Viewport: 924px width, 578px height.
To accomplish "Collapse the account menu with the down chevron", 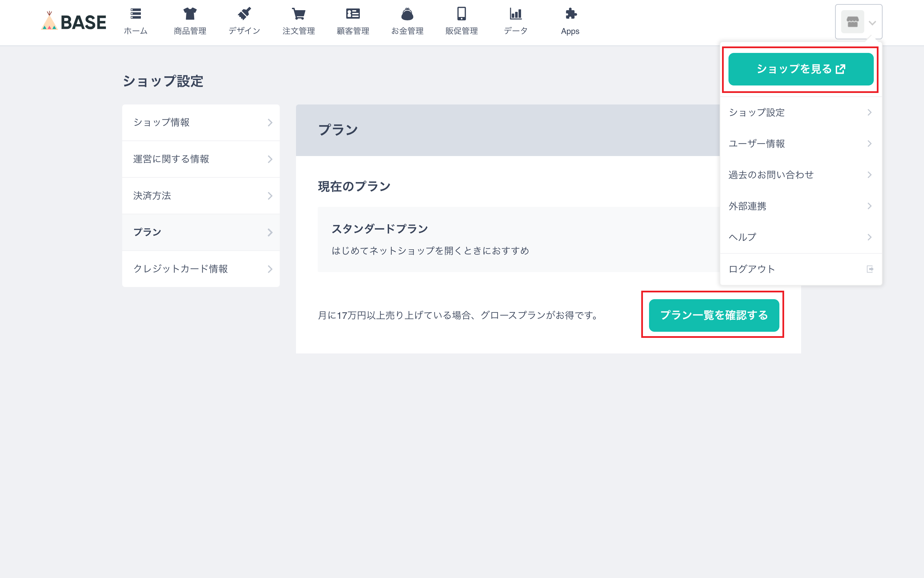I will pos(872,23).
